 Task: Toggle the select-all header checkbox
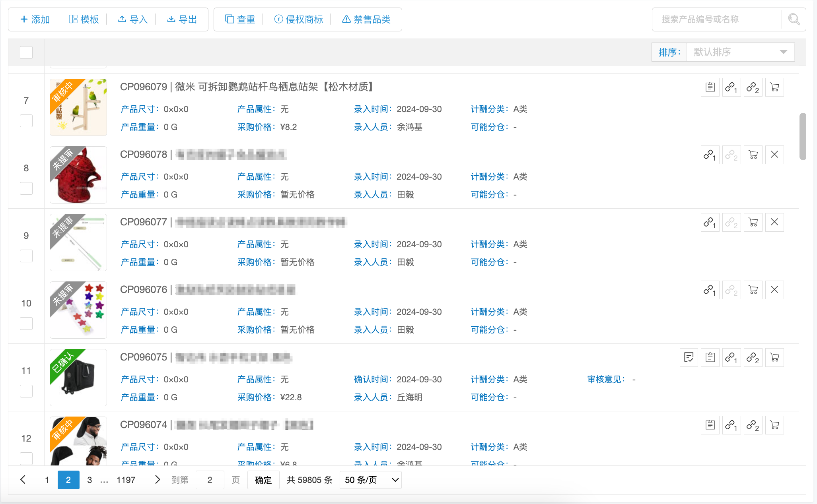26,52
